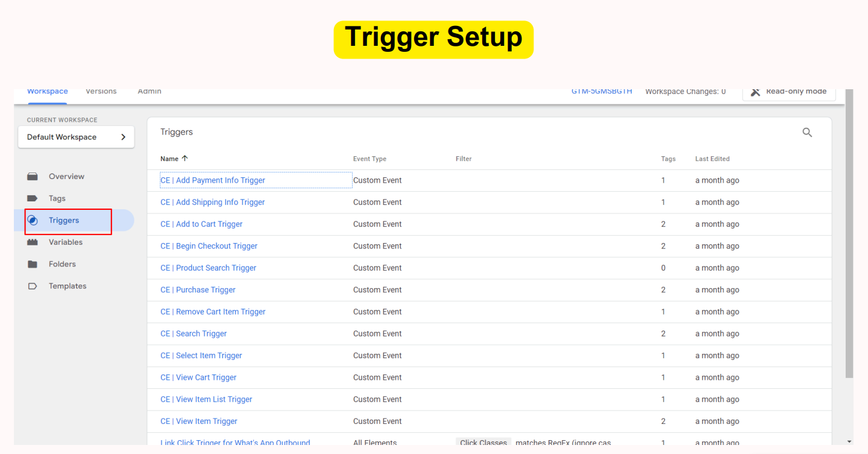The width and height of the screenshot is (868, 454).
Task: Open Templates in sidebar
Action: click(x=68, y=286)
